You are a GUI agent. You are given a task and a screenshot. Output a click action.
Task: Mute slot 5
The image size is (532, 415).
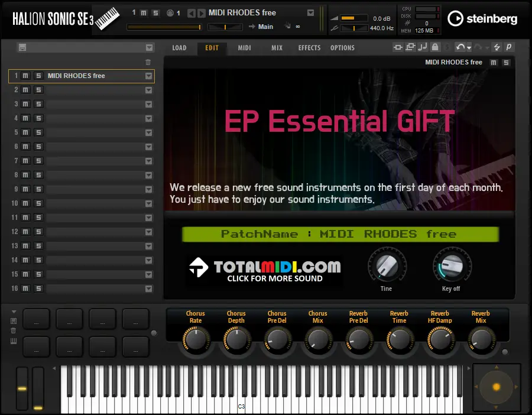25,132
